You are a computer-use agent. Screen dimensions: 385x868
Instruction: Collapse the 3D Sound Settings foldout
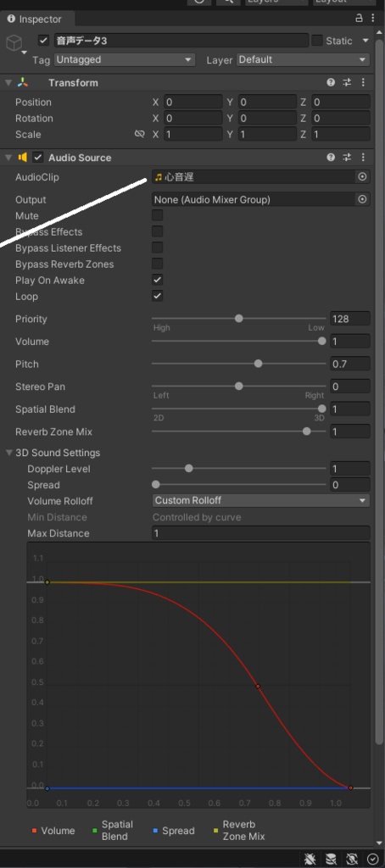(8, 453)
